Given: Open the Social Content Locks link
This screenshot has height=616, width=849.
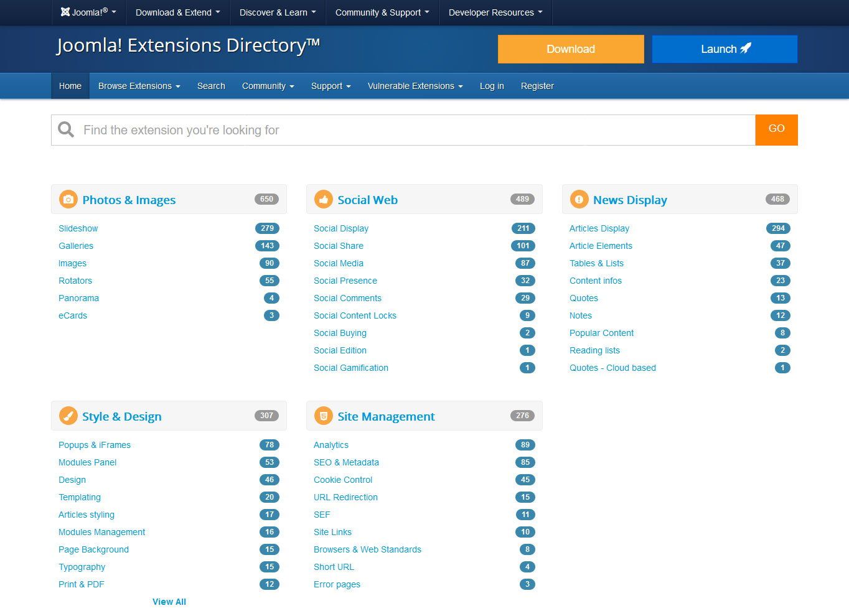Looking at the screenshot, I should pyautogui.click(x=355, y=315).
